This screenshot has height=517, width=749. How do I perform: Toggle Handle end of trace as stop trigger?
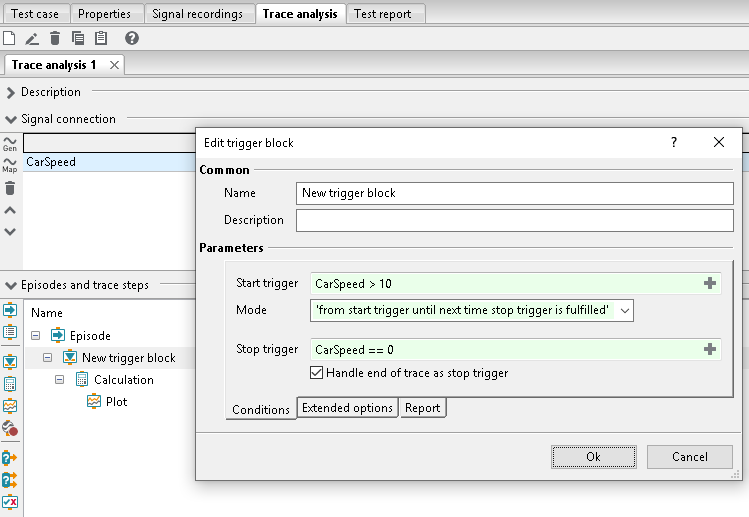point(316,373)
